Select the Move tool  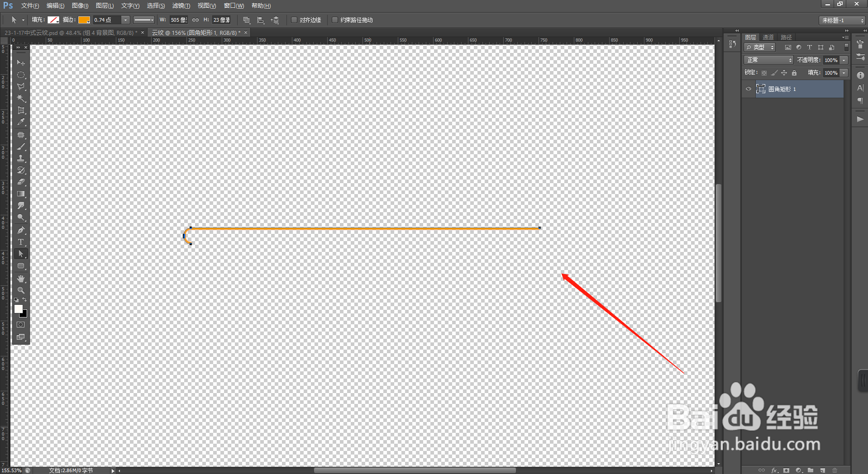[x=21, y=62]
